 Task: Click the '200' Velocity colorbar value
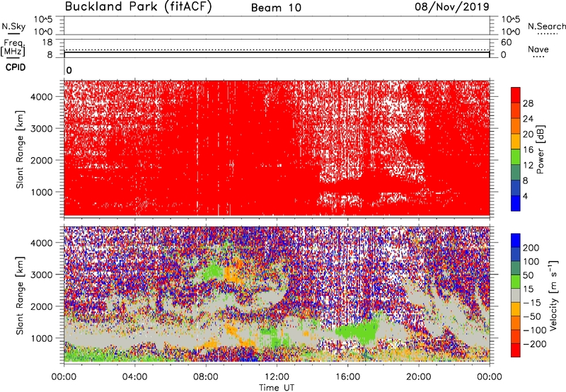tap(531, 248)
